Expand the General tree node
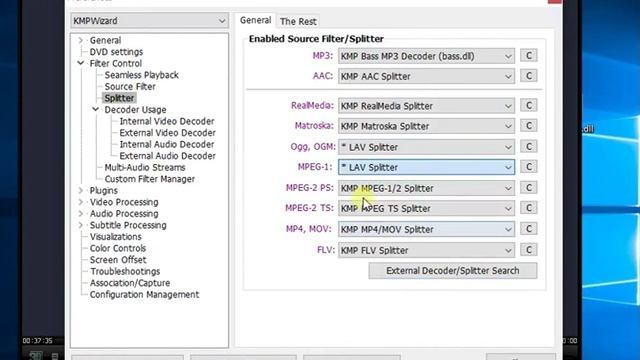 pyautogui.click(x=80, y=40)
